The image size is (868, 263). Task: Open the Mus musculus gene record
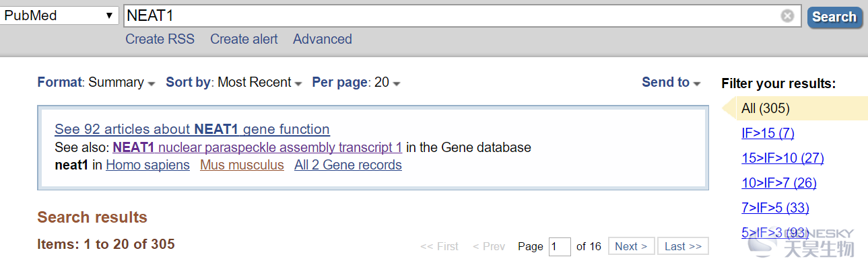coord(242,165)
